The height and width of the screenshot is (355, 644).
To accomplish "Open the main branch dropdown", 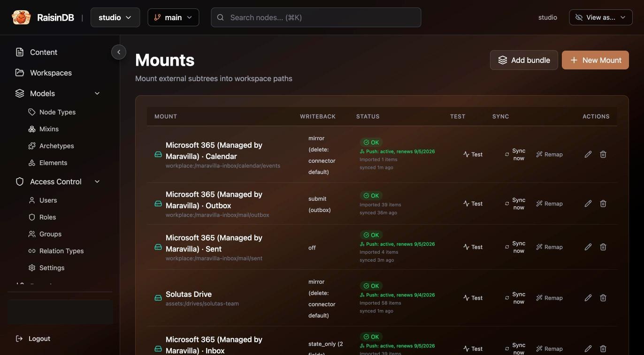I will pos(173,17).
